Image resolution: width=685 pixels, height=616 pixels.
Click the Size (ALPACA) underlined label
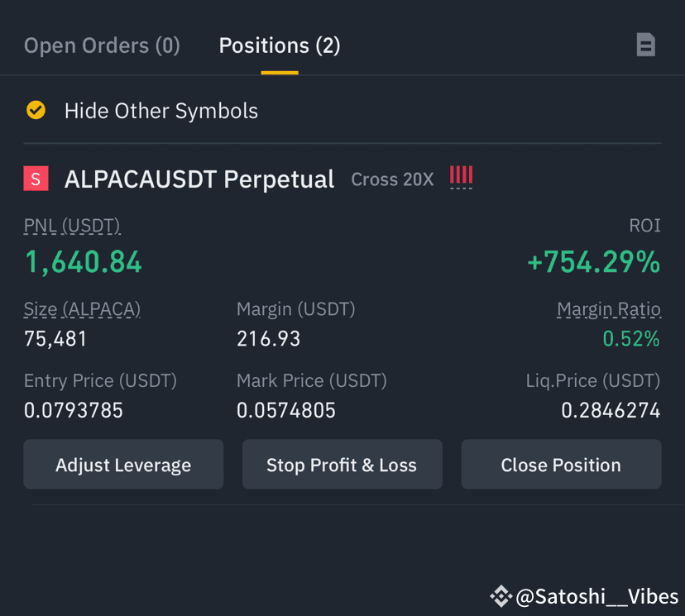coord(82,309)
